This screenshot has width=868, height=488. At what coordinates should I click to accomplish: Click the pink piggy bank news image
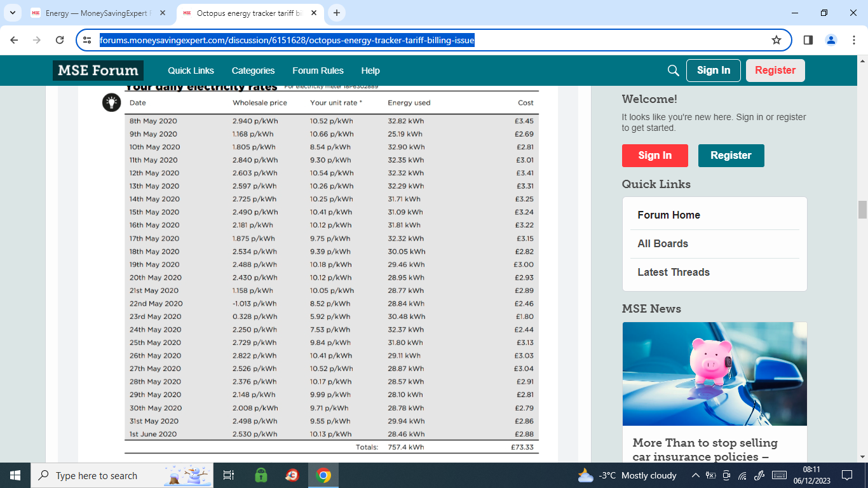(x=715, y=374)
